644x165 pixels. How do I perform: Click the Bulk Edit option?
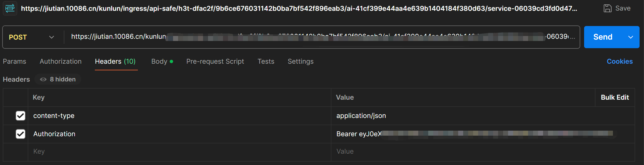coord(615,97)
